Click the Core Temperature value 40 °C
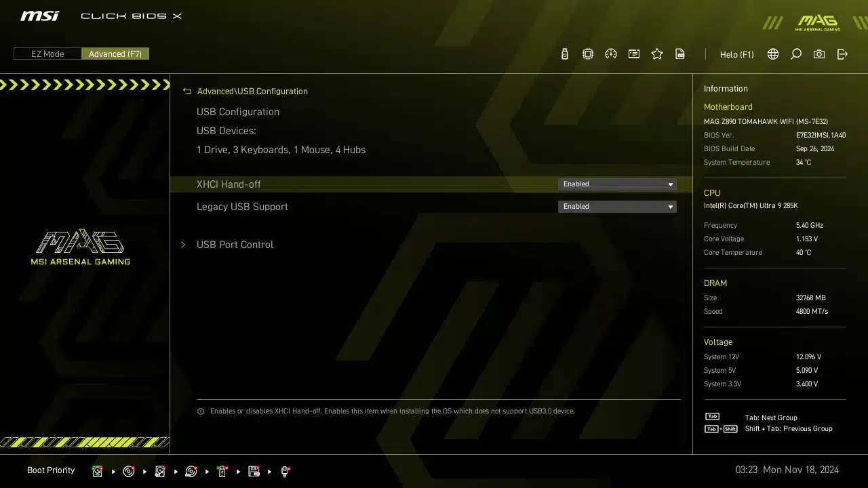Viewport: 868px width, 488px height. (x=804, y=253)
